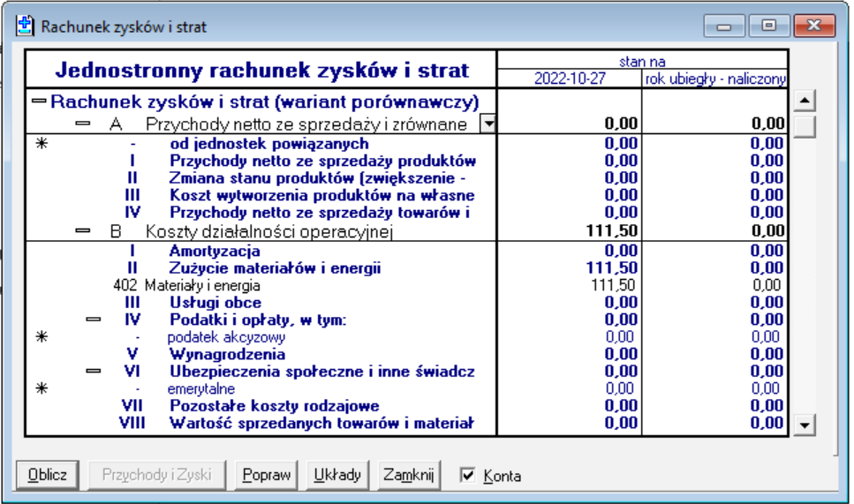Collapse section B Koszty działalności operacyjnej

pyautogui.click(x=84, y=232)
